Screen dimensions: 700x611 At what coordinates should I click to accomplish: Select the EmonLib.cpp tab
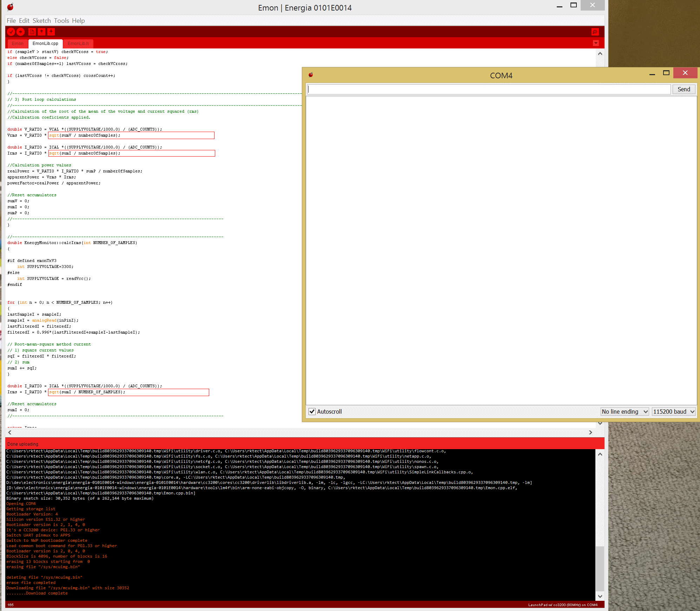(45, 44)
